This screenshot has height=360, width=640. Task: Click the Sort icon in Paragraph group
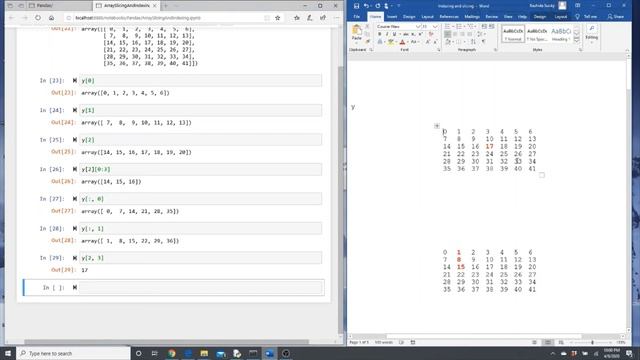click(x=473, y=42)
